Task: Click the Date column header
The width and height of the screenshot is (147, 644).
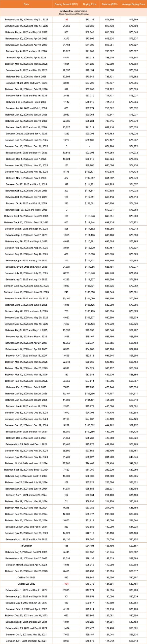Action: (26, 4)
